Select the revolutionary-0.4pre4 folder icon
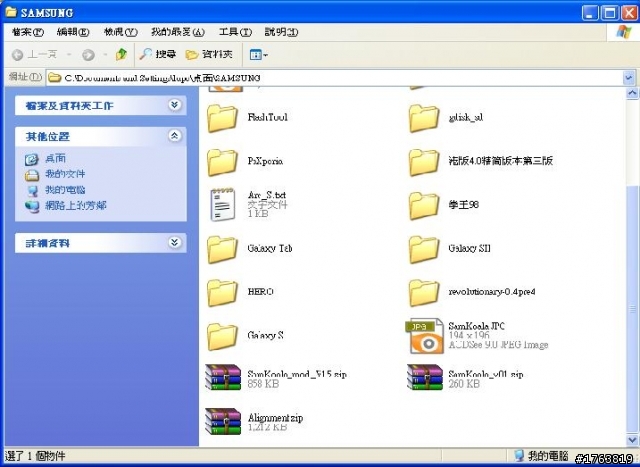 pos(424,292)
